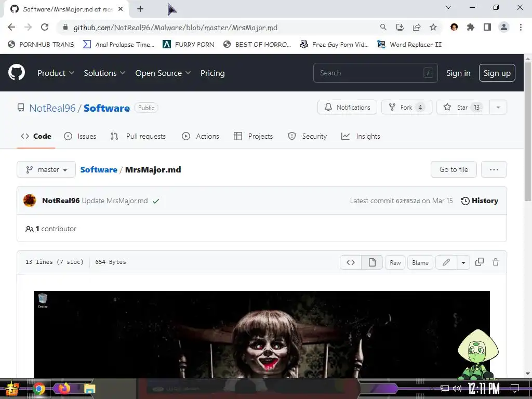Viewport: 532px width, 399px height.
Task: Star the repository
Action: click(463, 107)
